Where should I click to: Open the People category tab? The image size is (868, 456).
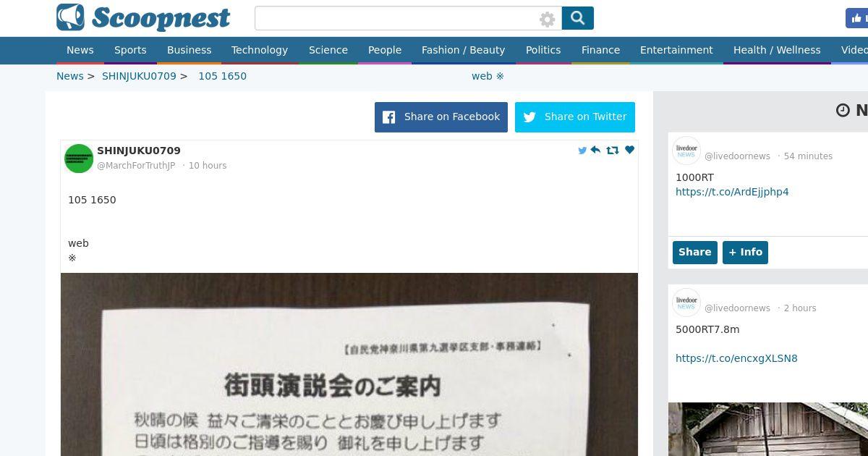(385, 50)
